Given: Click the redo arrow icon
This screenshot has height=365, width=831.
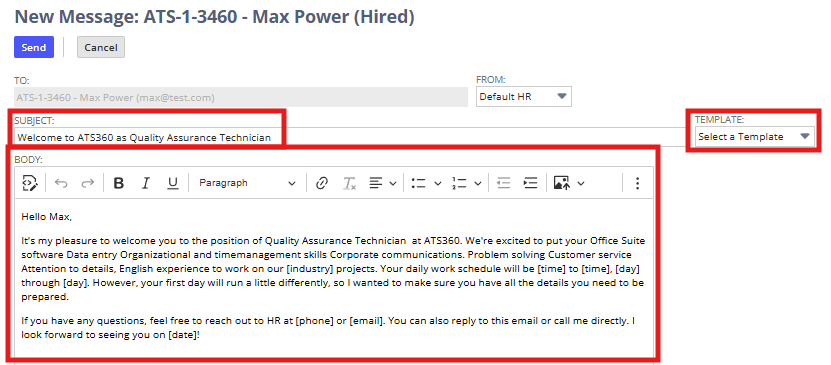Looking at the screenshot, I should click(x=87, y=183).
